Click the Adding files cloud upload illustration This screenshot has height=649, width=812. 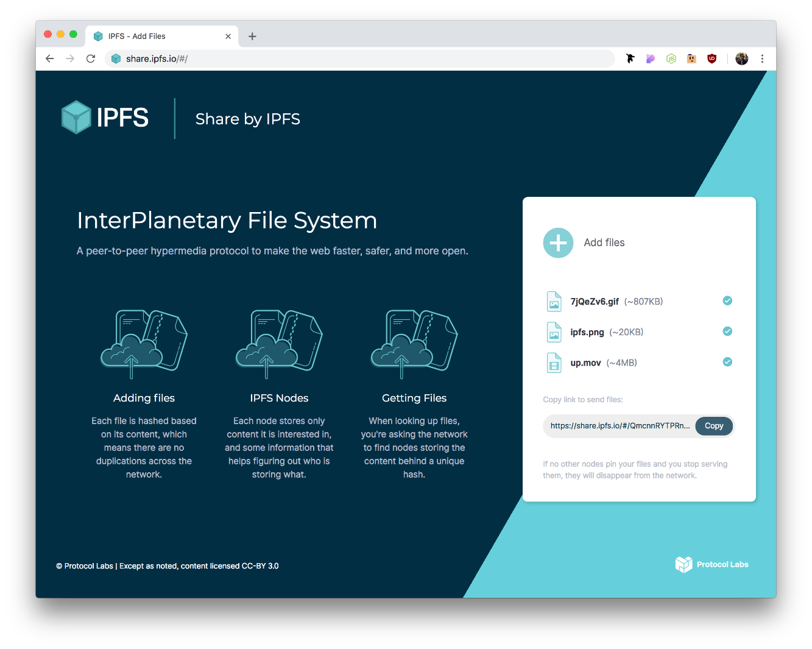pyautogui.click(x=144, y=344)
